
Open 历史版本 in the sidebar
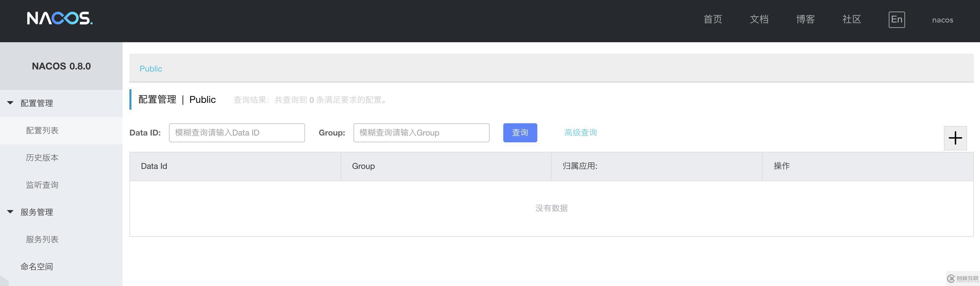pyautogui.click(x=42, y=157)
